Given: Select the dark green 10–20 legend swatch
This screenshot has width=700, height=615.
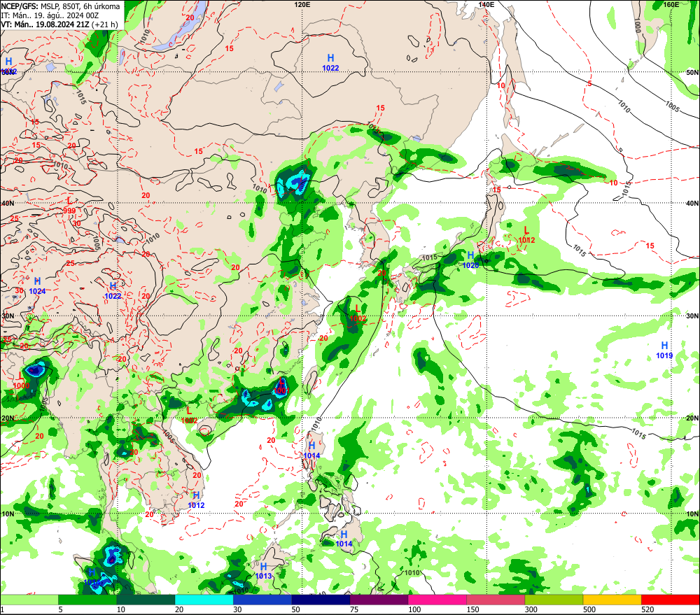Looking at the screenshot, I should [146, 600].
